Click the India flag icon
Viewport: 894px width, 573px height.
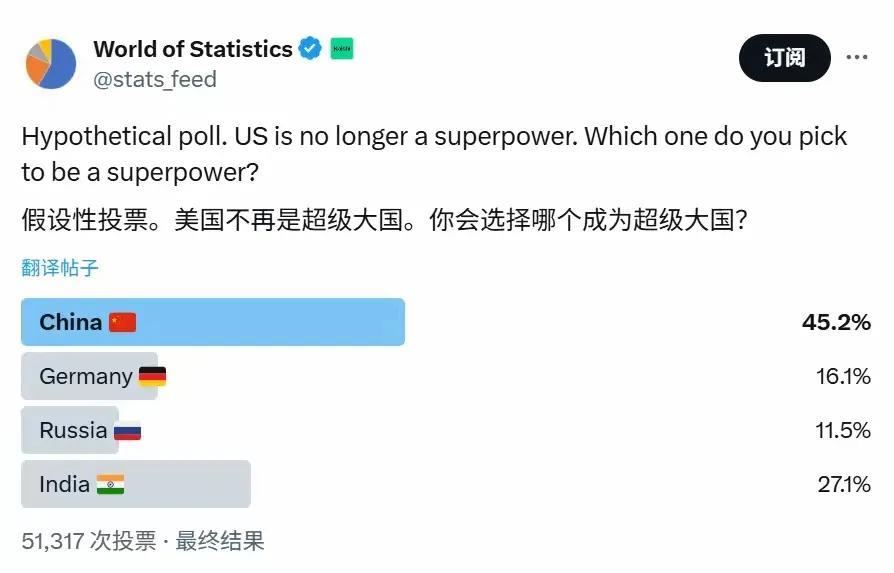tap(110, 485)
